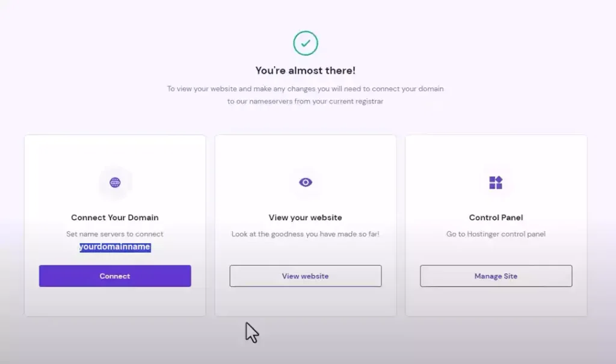616x364 pixels.
Task: Click the goodness you have made description text
Action: (x=305, y=234)
